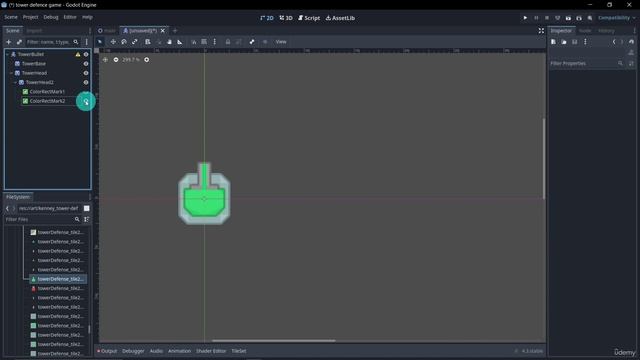The image size is (640, 360).
Task: Add a new node with the plus icon
Action: tap(8, 42)
